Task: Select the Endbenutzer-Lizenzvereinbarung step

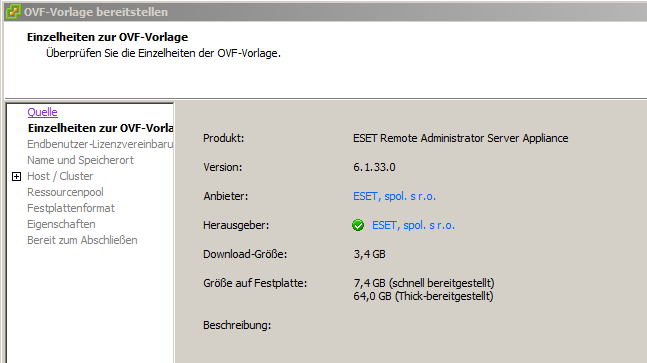Action: pyautogui.click(x=100, y=144)
